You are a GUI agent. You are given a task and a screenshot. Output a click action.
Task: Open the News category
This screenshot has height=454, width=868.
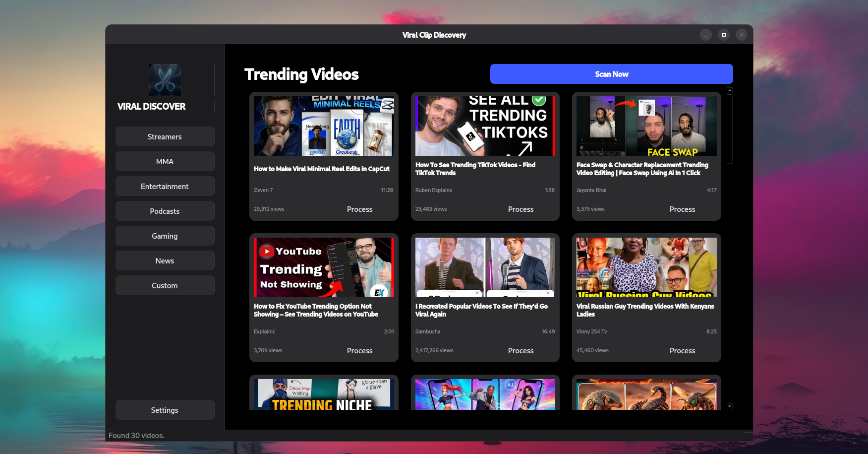[x=165, y=260]
